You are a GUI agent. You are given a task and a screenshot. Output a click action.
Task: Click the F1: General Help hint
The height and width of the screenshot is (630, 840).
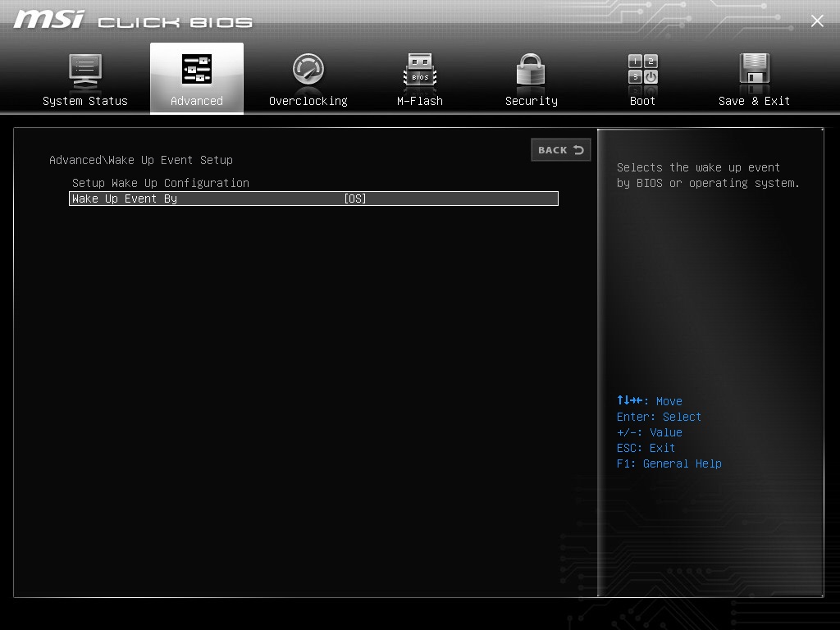669,463
